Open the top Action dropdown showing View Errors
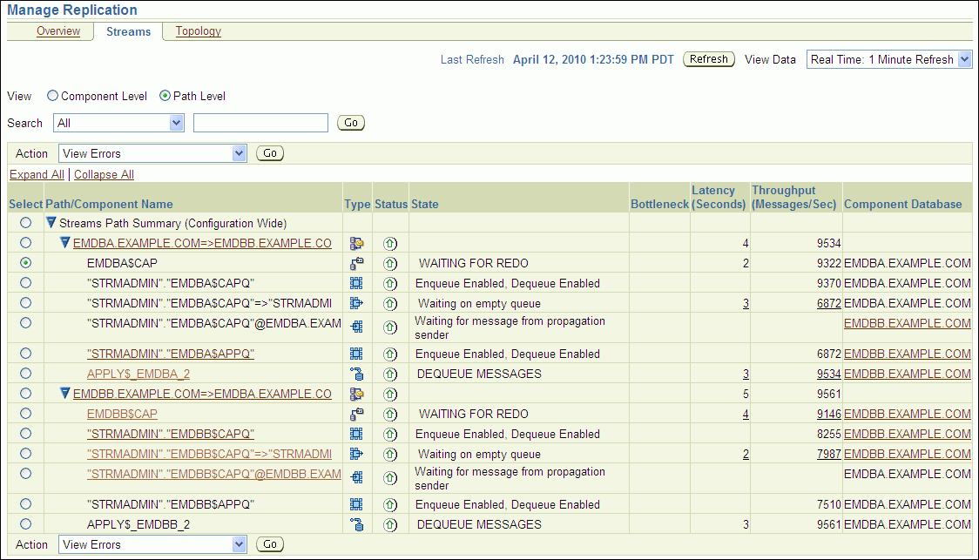 pos(153,153)
